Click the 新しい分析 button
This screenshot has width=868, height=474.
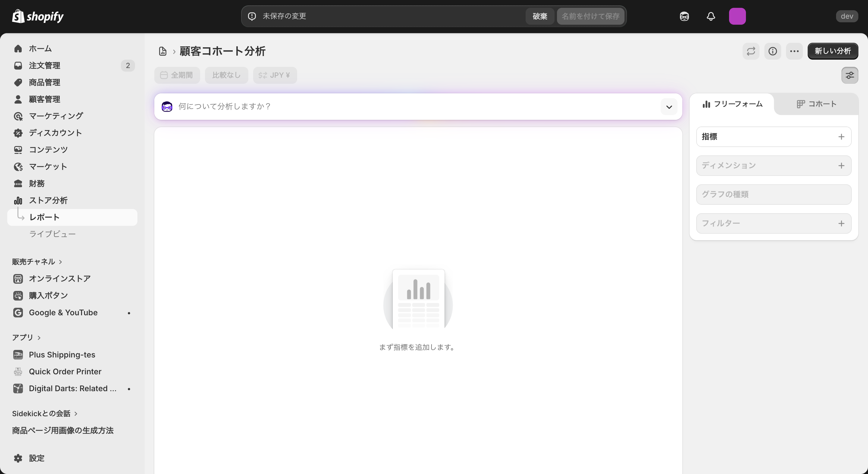833,51
